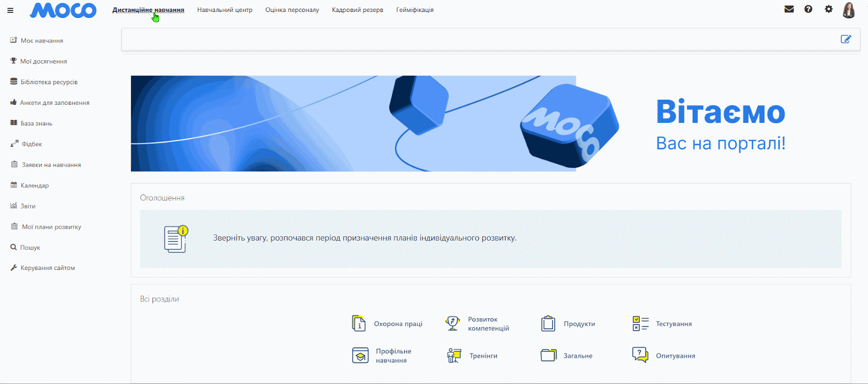Open the Тренінги section link
The image size is (868, 384).
point(483,356)
